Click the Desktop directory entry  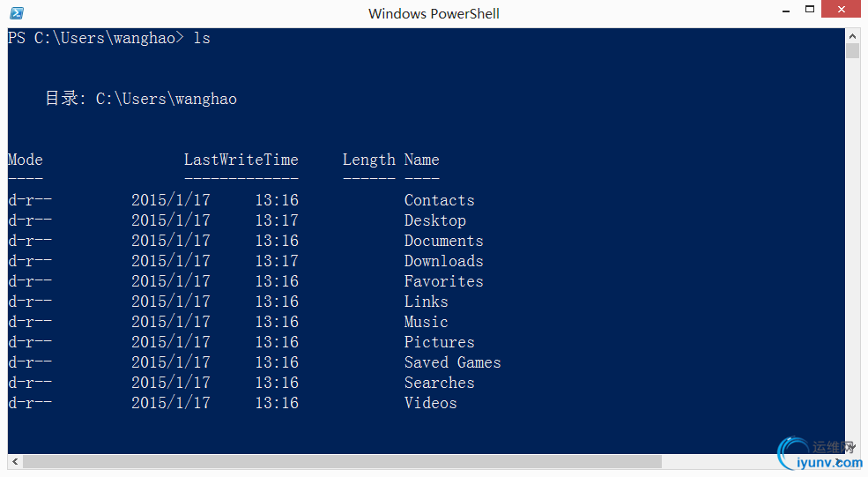pos(434,220)
